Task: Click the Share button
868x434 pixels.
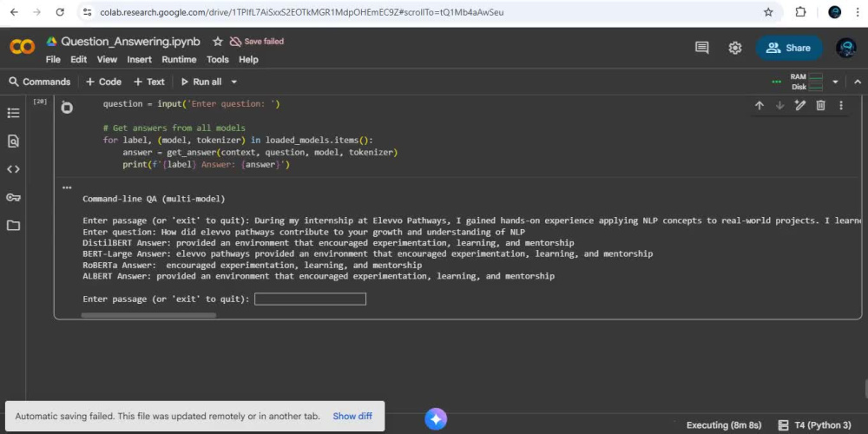Action: coord(789,48)
